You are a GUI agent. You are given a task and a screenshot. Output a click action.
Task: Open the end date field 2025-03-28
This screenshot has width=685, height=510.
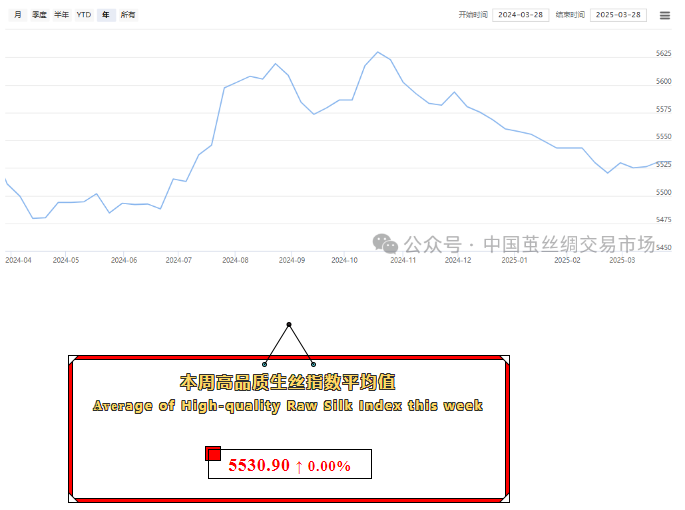[618, 15]
